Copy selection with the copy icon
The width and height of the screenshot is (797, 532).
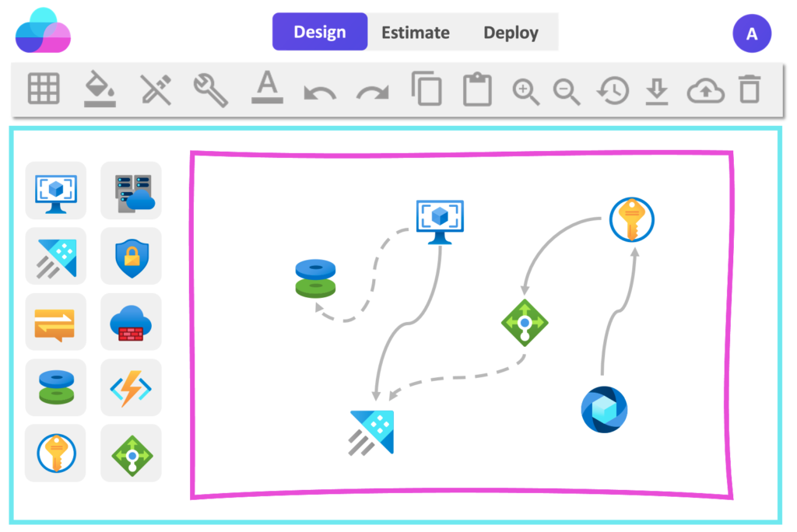(426, 89)
